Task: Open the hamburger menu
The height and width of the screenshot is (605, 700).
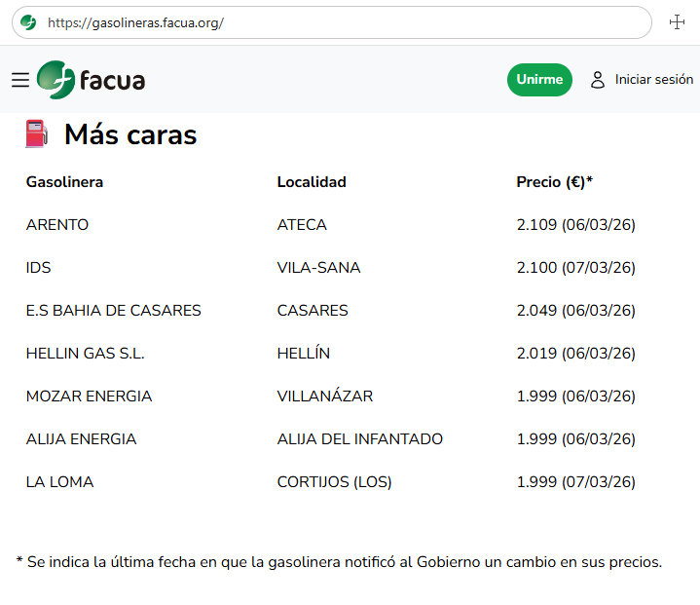Action: [x=20, y=80]
